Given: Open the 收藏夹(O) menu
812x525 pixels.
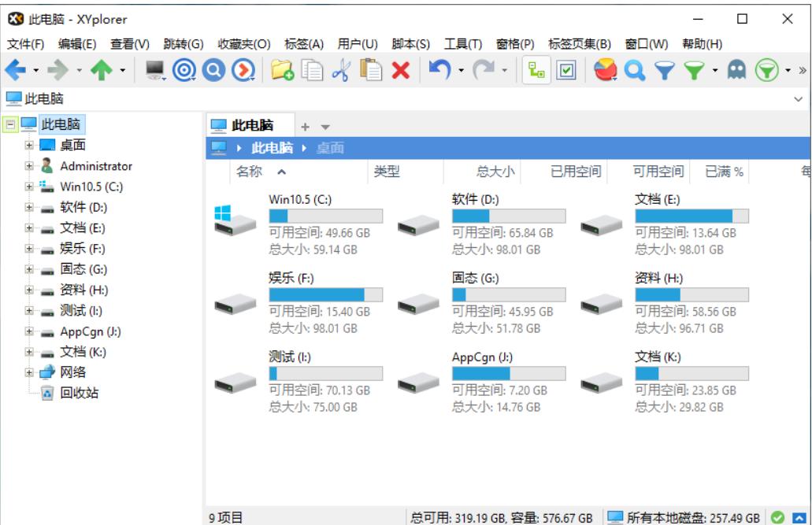Looking at the screenshot, I should tap(244, 44).
